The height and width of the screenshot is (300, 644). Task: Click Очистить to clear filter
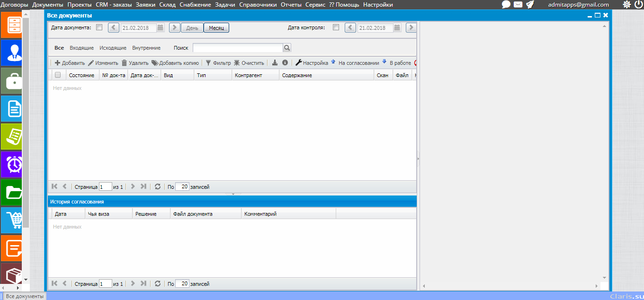click(x=249, y=62)
